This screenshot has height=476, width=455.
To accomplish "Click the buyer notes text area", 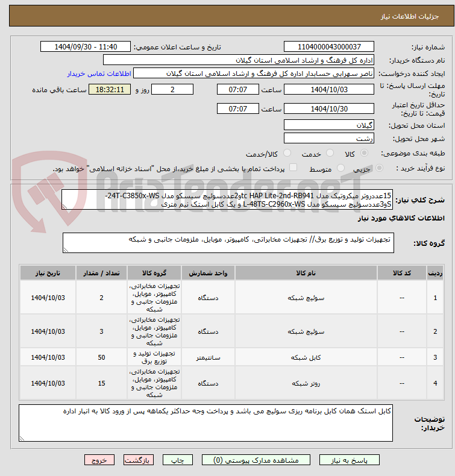I will point(206,423).
